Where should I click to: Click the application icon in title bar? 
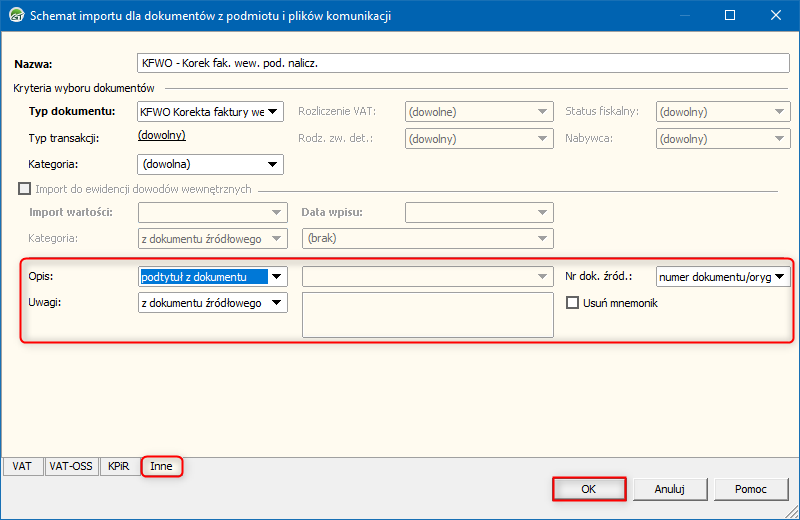coord(16,16)
